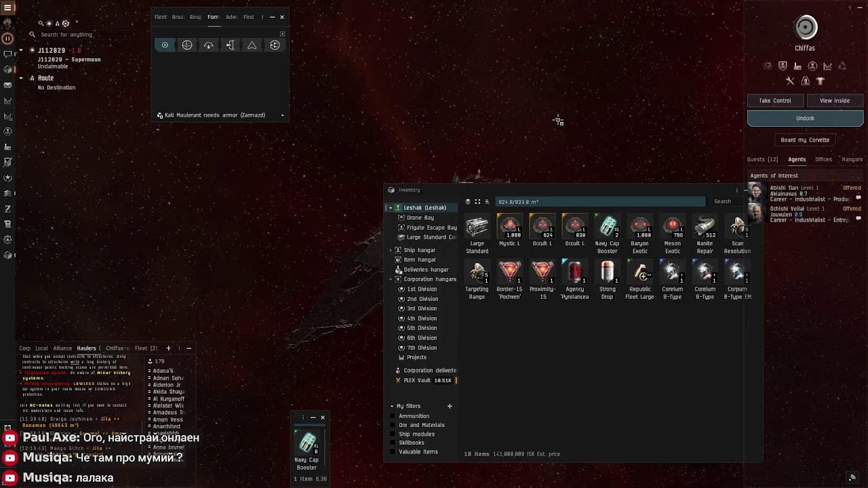The image size is (868, 488).
Task: Open the Item hangar in tree
Action: click(x=420, y=260)
